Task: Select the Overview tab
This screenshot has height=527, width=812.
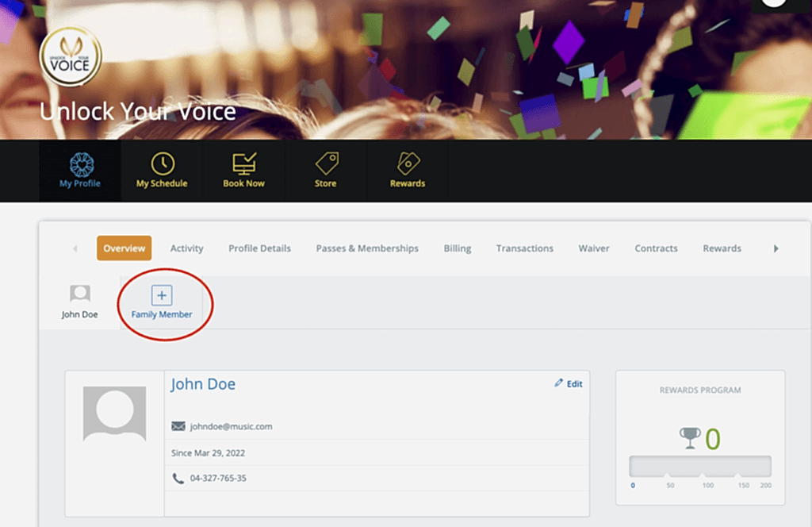Action: click(x=124, y=248)
